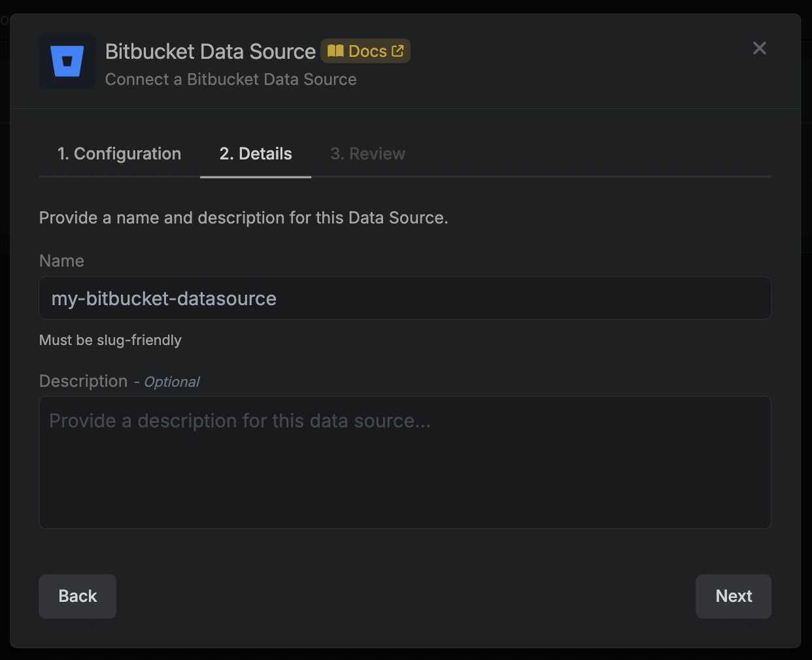
Task: Proceed with the Next button
Action: tap(734, 596)
